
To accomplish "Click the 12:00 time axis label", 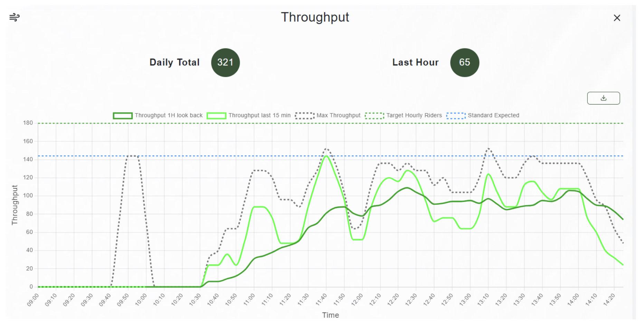I will tap(357, 300).
